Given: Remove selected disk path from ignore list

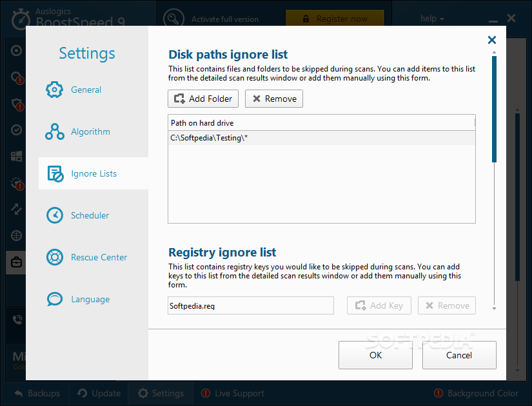Looking at the screenshot, I should pos(274,99).
